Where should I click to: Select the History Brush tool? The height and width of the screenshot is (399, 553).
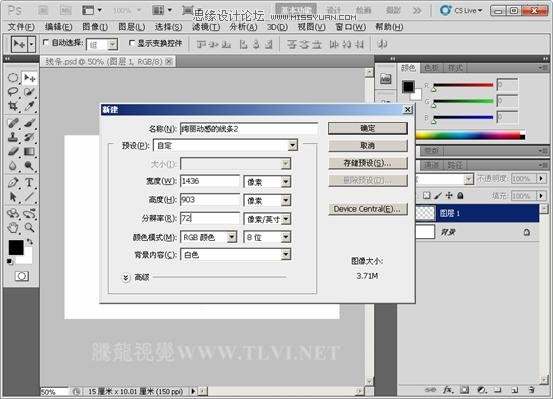pyautogui.click(x=29, y=137)
